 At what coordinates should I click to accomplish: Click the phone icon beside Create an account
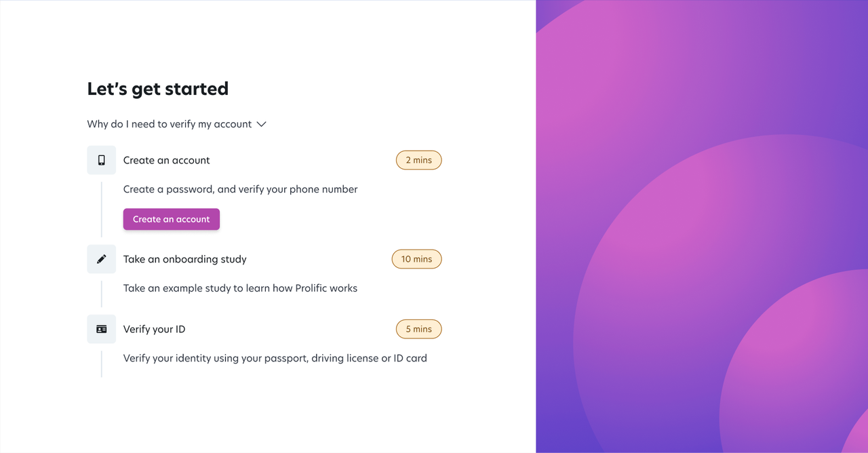[x=101, y=160]
